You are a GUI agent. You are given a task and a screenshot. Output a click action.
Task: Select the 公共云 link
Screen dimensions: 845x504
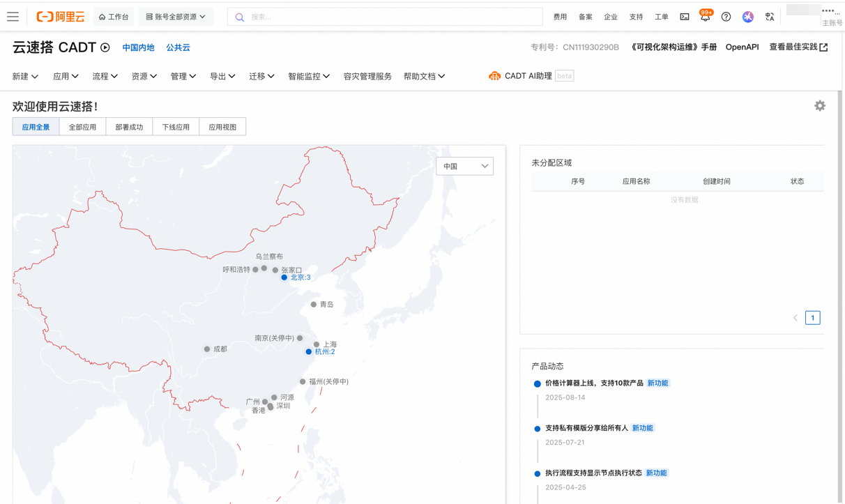click(178, 47)
